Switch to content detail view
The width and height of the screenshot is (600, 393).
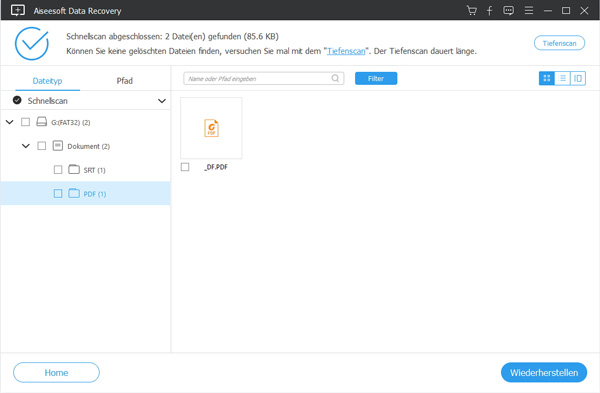point(578,78)
